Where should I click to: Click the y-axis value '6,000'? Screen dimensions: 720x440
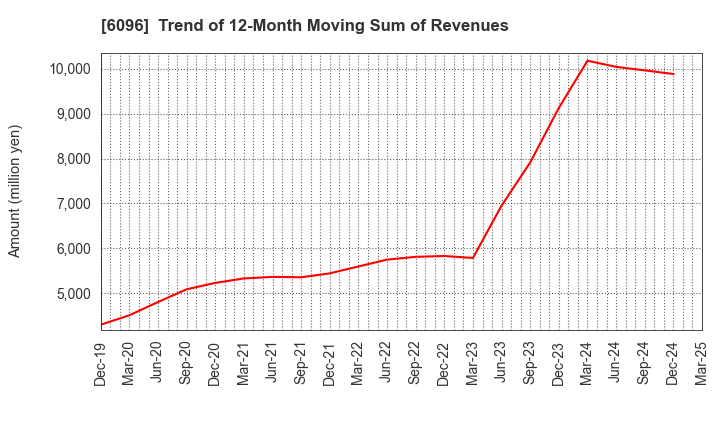[74, 248]
